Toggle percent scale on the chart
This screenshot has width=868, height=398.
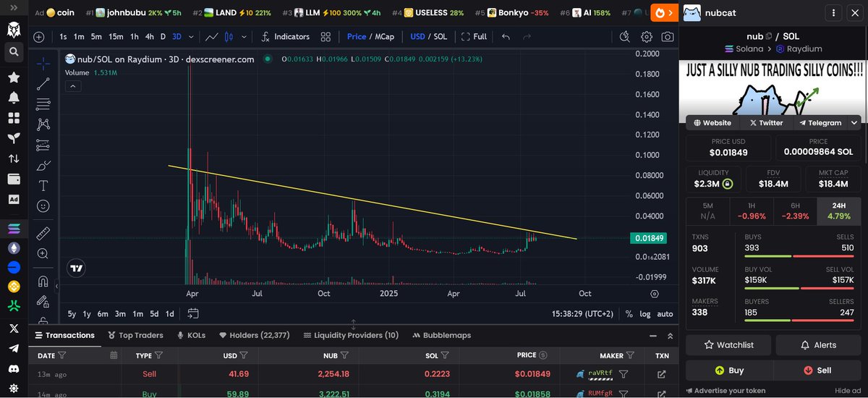pyautogui.click(x=629, y=314)
